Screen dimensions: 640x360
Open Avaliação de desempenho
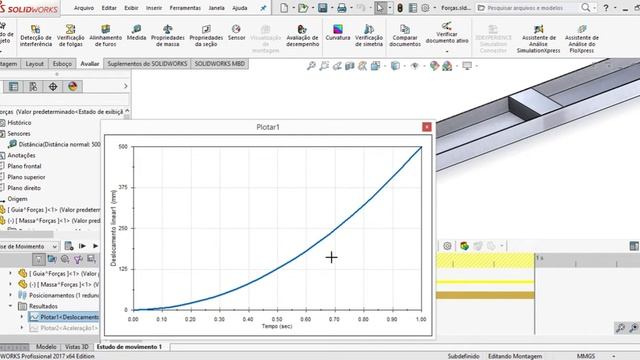coord(302,35)
